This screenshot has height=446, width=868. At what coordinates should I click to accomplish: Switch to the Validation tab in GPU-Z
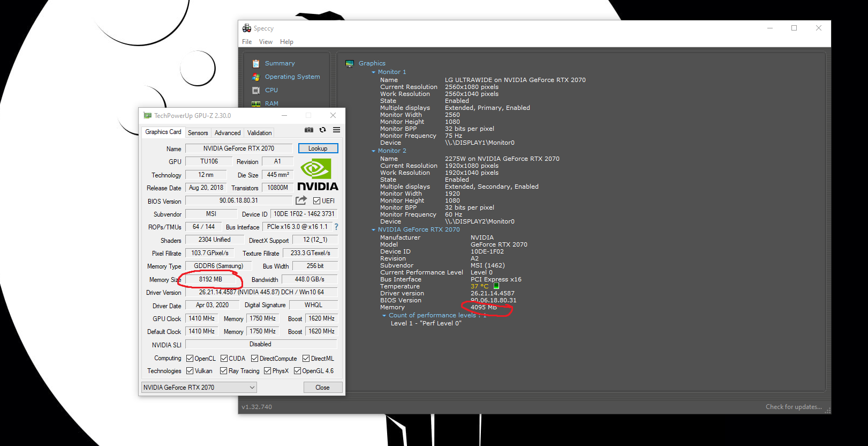[x=259, y=132]
